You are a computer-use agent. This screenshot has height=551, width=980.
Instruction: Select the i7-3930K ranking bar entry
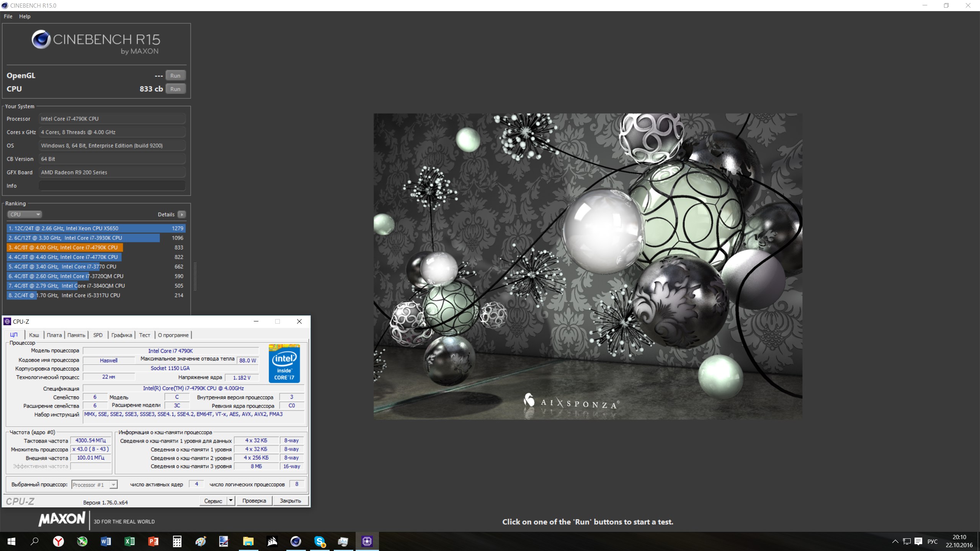click(x=83, y=238)
